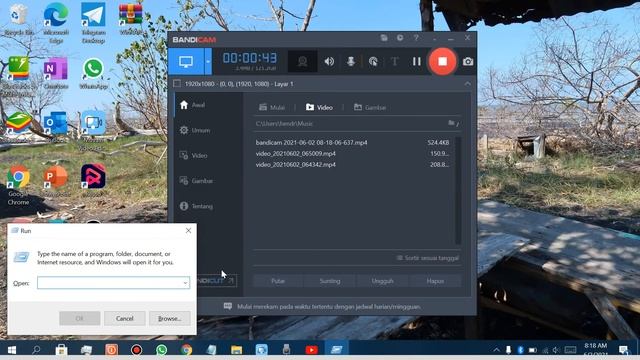This screenshot has height=360, width=640.
Task: Click Cancel in the Run dialog
Action: coord(124,318)
